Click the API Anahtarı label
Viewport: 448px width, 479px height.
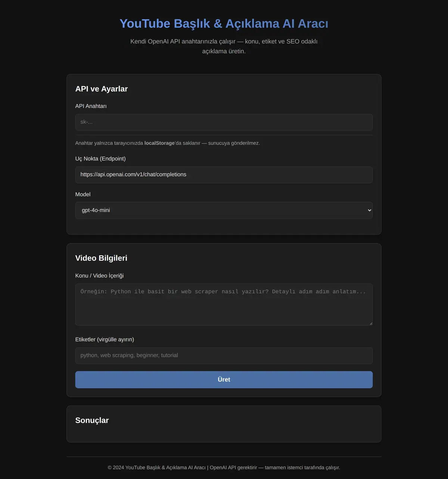tap(91, 106)
